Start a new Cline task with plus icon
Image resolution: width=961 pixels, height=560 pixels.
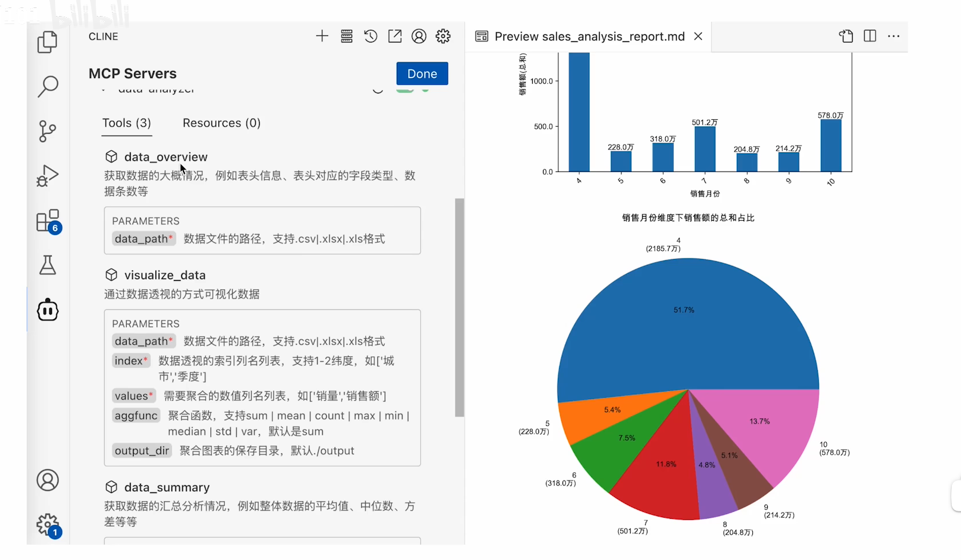[x=322, y=36]
